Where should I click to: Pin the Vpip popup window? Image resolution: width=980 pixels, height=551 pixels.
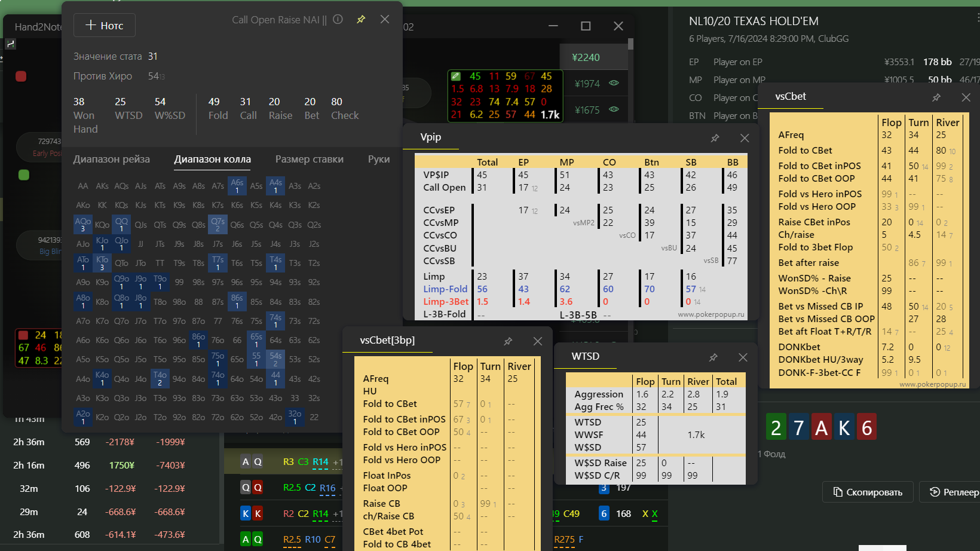715,138
